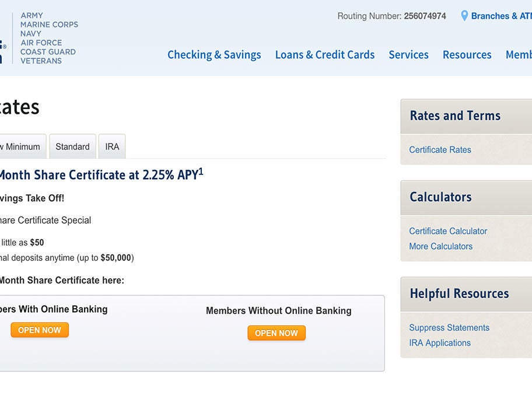Open the Suppress Statements link
Image resolution: width=532 pixels, height=420 pixels.
[449, 328]
